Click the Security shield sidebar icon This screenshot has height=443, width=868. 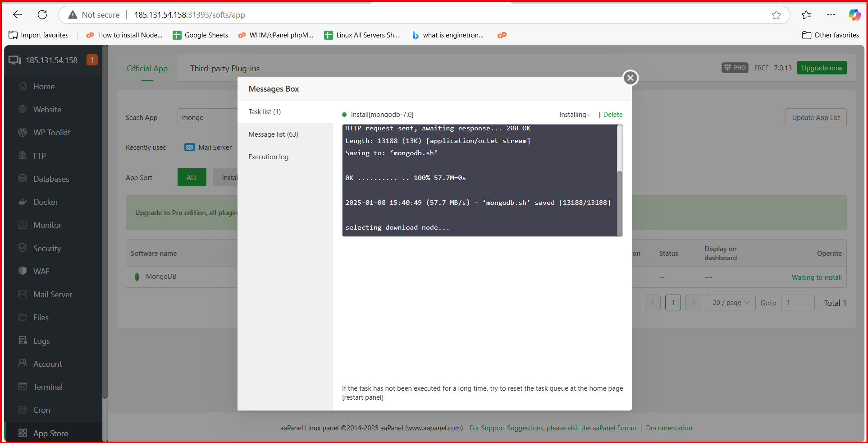click(23, 248)
